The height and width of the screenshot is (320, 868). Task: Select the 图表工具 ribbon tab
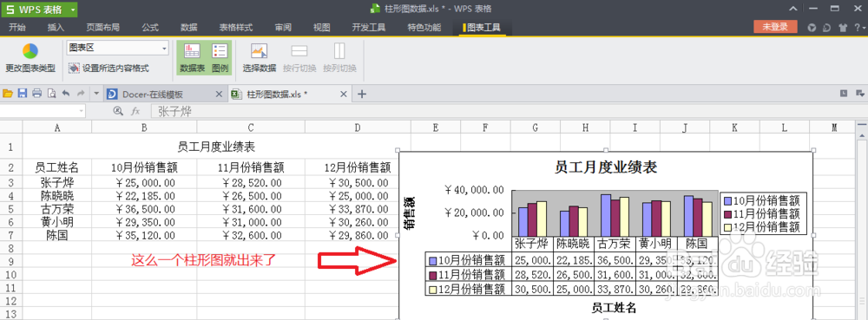point(482,27)
